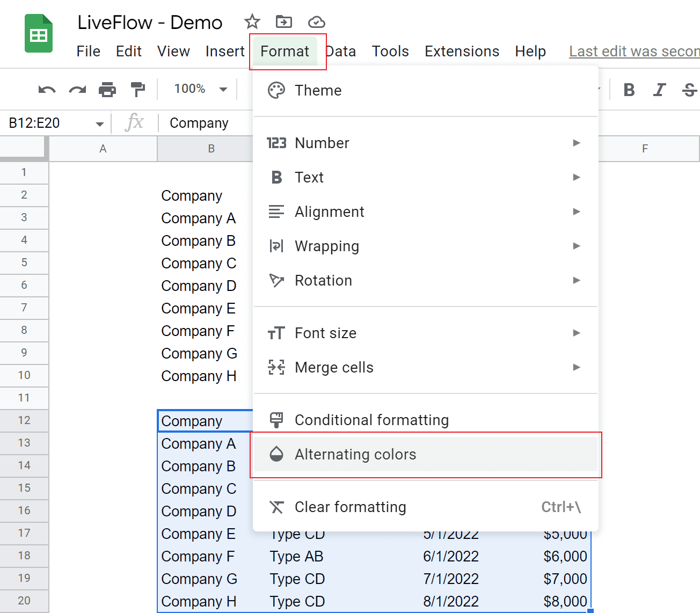Toggle Strikethrough formatting in toolbar
The height and width of the screenshot is (613, 700).
690,90
